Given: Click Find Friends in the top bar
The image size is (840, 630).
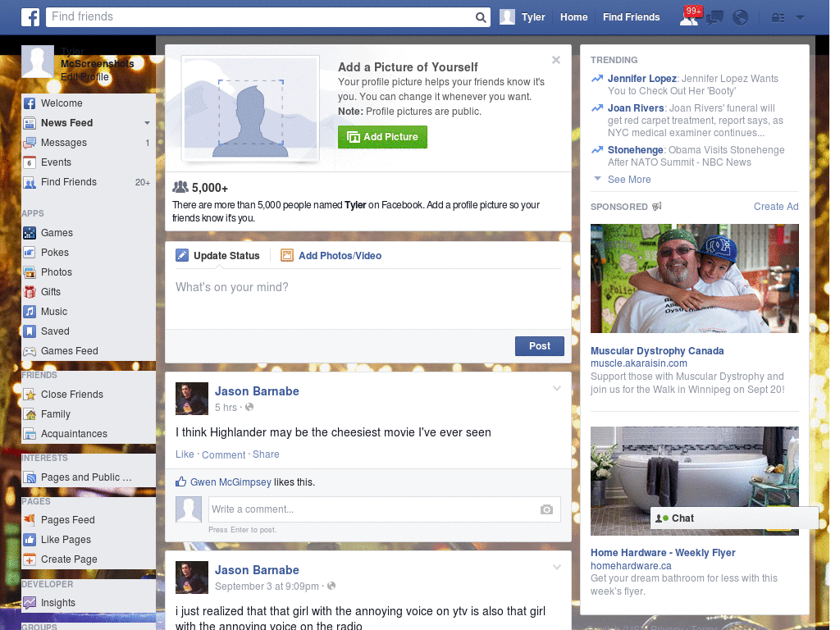Looking at the screenshot, I should tap(631, 17).
